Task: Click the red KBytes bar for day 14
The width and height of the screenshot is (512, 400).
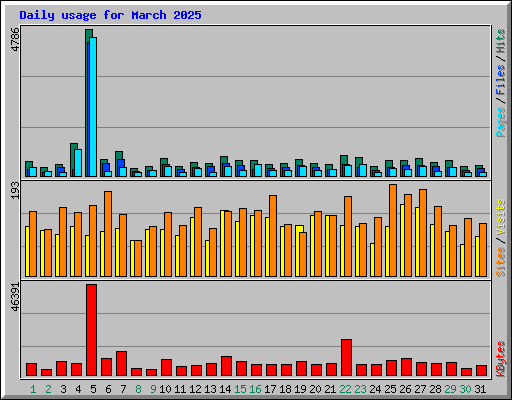Action: (226, 366)
